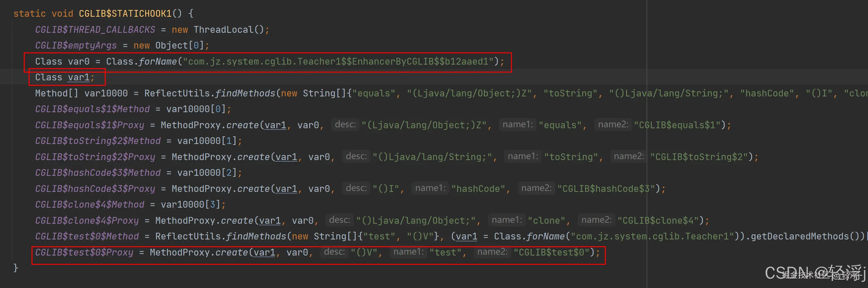The width and height of the screenshot is (868, 288).
Task: Click the CGLIB$THREAD_CALLBACKS field
Action: tap(95, 30)
